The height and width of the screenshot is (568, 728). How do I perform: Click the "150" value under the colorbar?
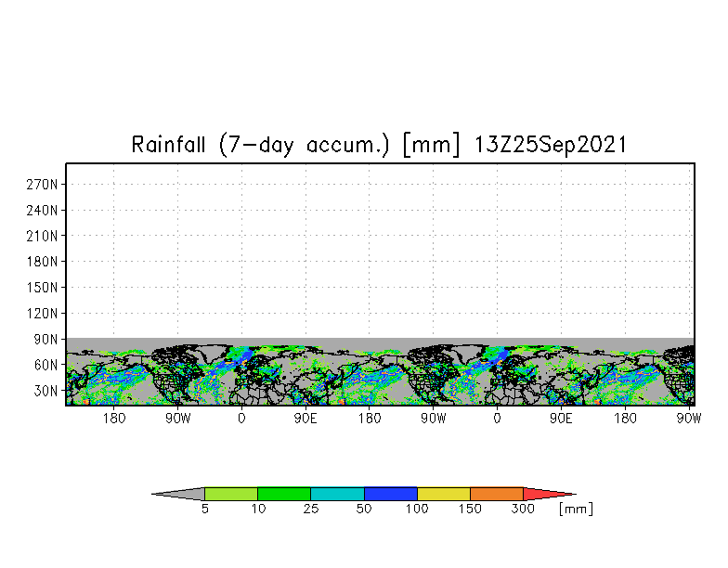470,509
